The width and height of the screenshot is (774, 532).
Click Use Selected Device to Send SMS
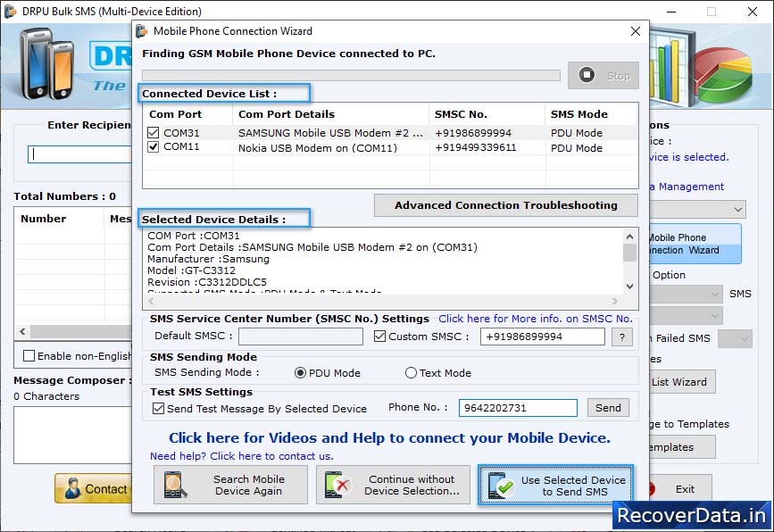(x=556, y=486)
